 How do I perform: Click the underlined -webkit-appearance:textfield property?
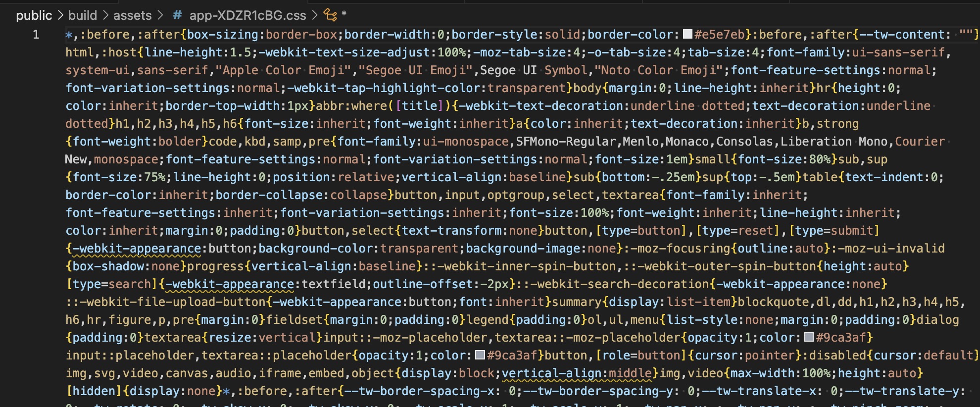click(230, 284)
